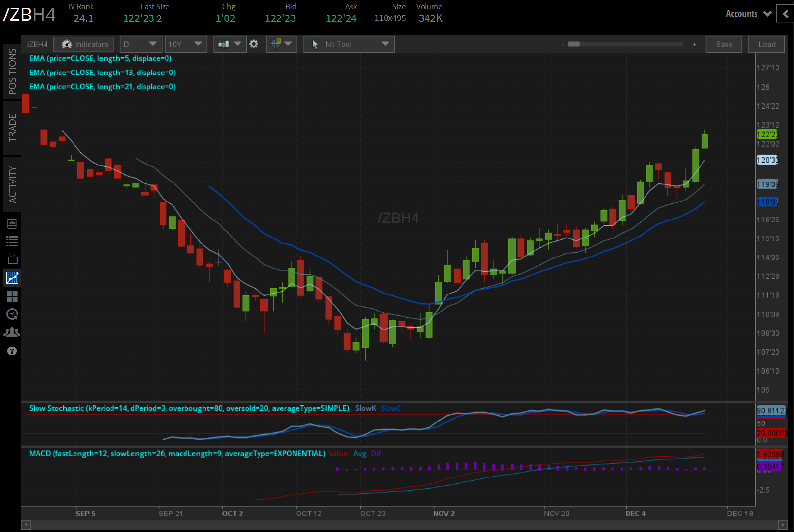
Task: Switch to the POSITIONS vertical tab
Action: (x=12, y=72)
